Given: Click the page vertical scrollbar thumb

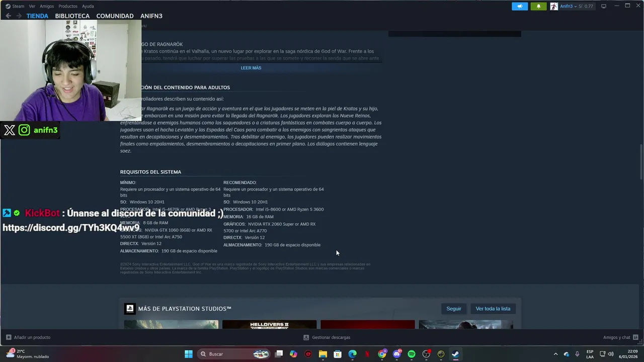Looking at the screenshot, I should tap(641, 161).
